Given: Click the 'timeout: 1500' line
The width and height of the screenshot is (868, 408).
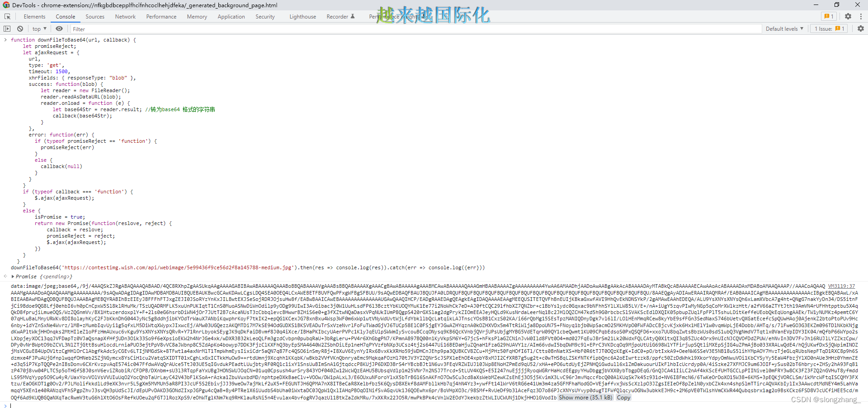Looking at the screenshot, I should (x=49, y=71).
